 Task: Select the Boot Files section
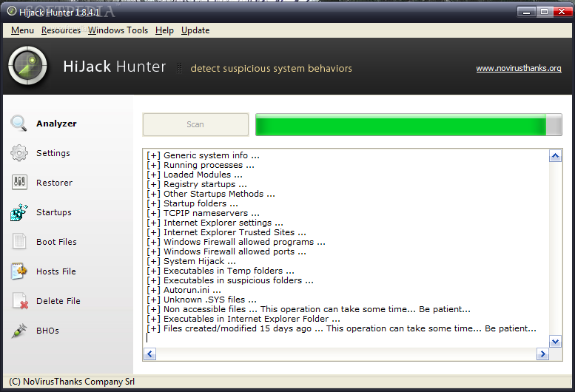56,242
